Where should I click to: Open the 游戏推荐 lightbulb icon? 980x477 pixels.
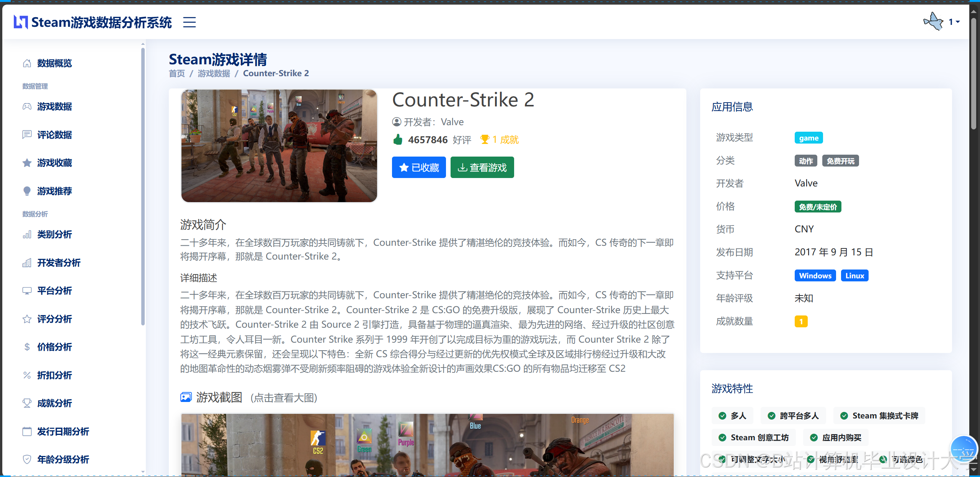(x=27, y=191)
